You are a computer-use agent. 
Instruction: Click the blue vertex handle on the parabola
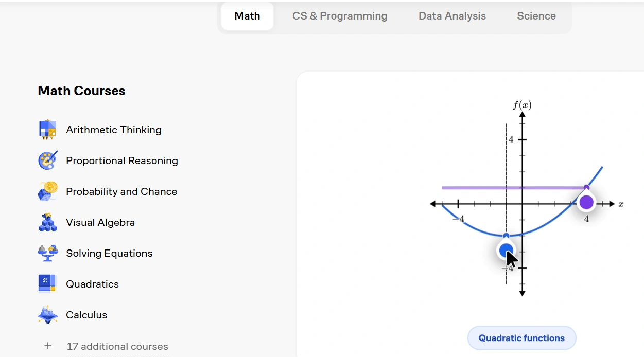click(x=507, y=251)
